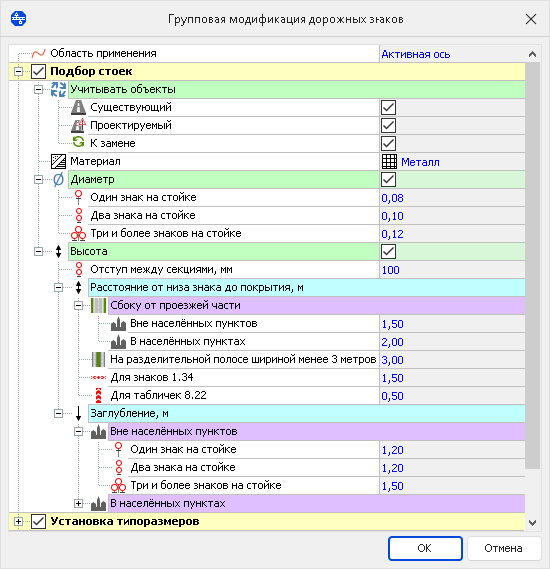This screenshot has height=569, width=550.
Task: Uncheck the Установка типоразмеров checkbox
Action: (38, 522)
